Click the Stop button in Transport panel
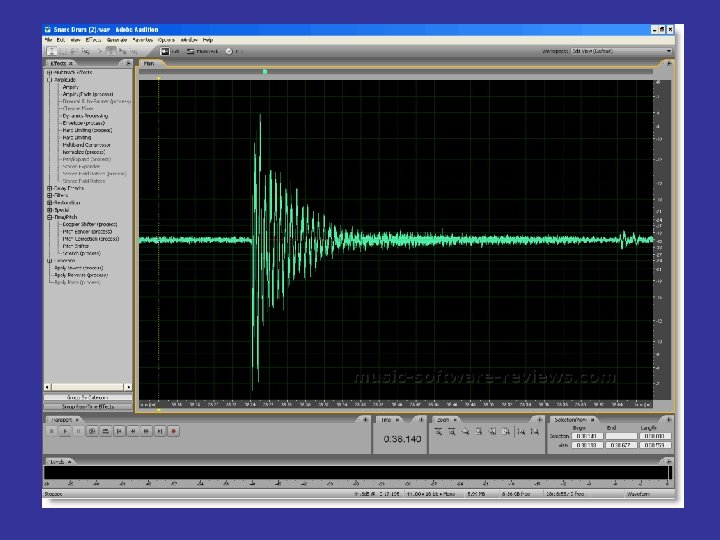The width and height of the screenshot is (720, 540). click(x=52, y=431)
